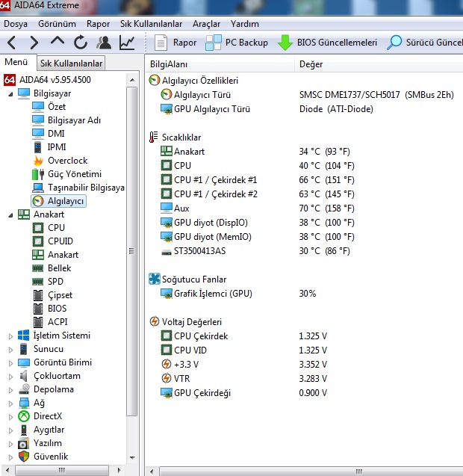Select DirectX in the sidebar tree
Viewport: 463px width, 476px height.
click(48, 416)
